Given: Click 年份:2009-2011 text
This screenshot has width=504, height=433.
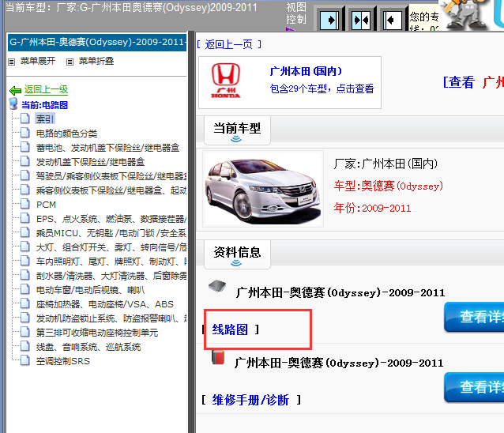Looking at the screenshot, I should [372, 208].
